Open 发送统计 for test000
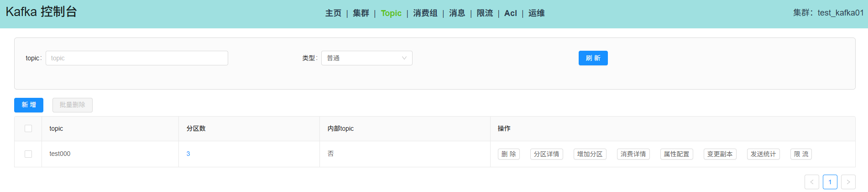This screenshot has width=868, height=192. 763,154
